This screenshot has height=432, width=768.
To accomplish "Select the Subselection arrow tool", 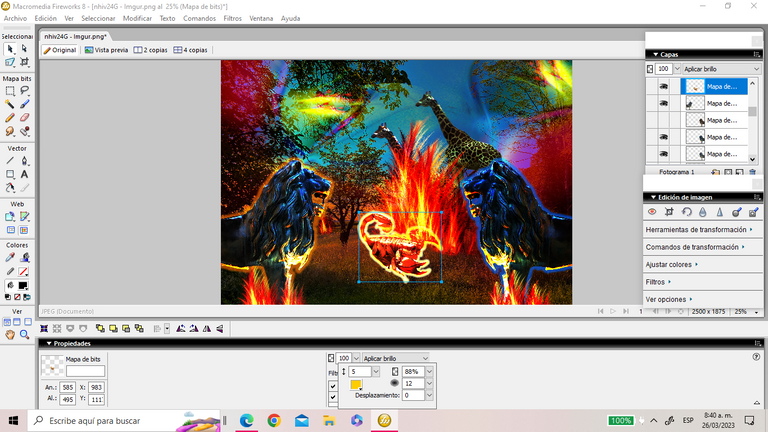I will pyautogui.click(x=24, y=49).
